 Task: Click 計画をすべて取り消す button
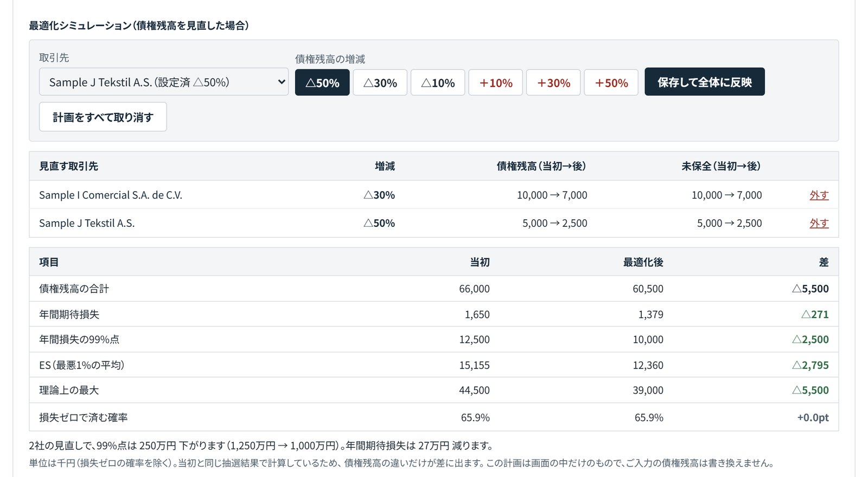coord(103,117)
